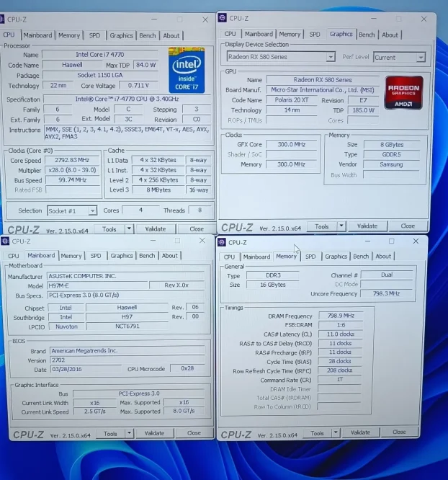Switch to Memory tab in the CPU window
Screen dimensions: 448x480
pos(69,35)
